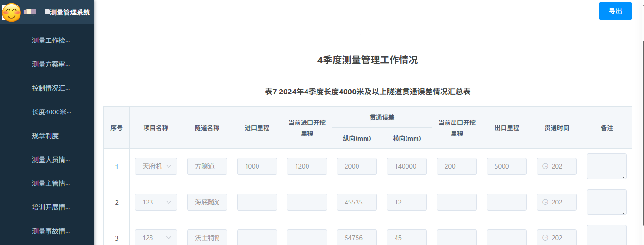This screenshot has width=644, height=245.
Task: Click the 纵向 field showing 45535
Action: click(357, 202)
